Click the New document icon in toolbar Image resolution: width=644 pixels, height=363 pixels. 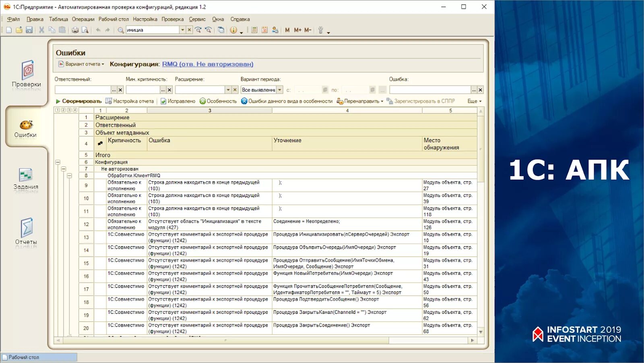(x=9, y=30)
